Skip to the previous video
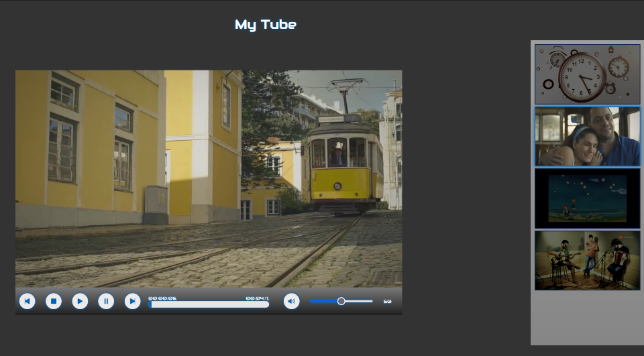This screenshot has height=356, width=644. pyautogui.click(x=27, y=301)
